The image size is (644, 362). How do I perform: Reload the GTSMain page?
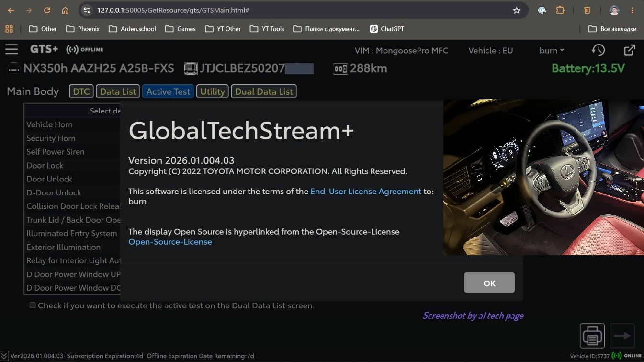47,10
